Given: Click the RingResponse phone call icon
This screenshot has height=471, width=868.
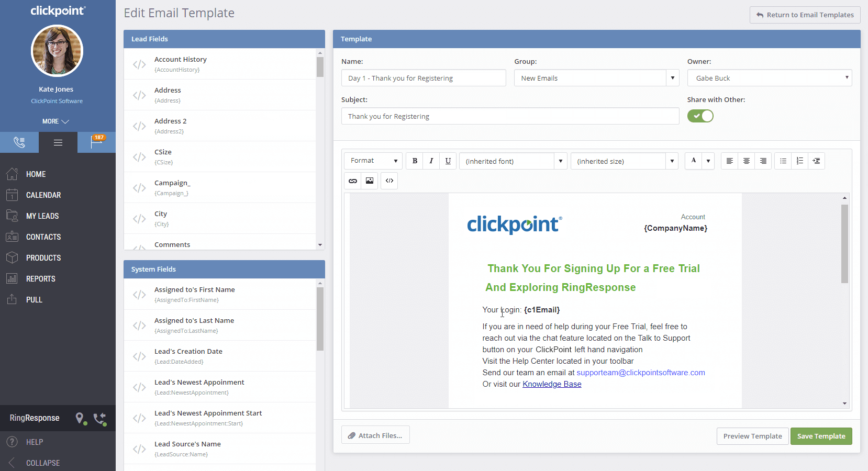Looking at the screenshot, I should (x=99, y=419).
